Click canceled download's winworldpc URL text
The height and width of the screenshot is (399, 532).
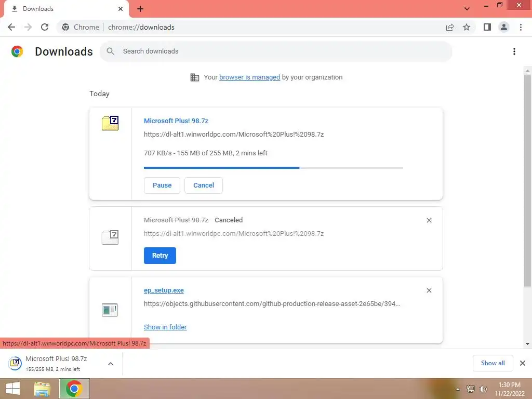pos(234,234)
